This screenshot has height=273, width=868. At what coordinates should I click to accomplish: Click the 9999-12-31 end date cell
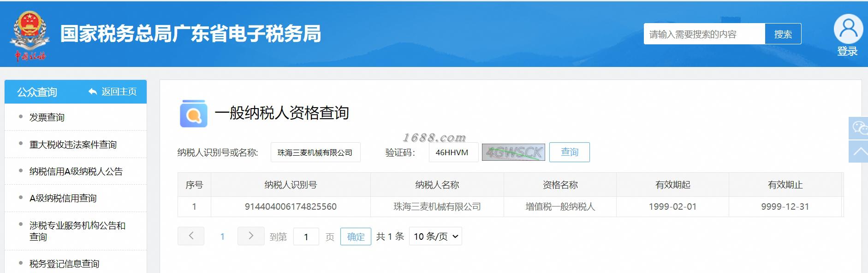point(785,206)
